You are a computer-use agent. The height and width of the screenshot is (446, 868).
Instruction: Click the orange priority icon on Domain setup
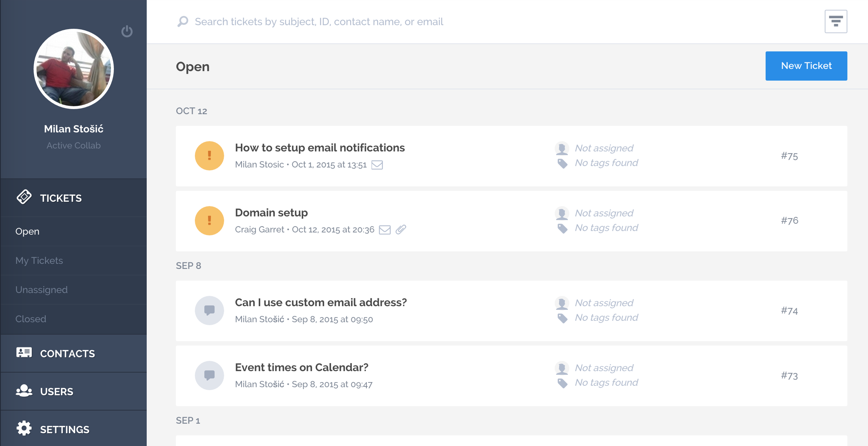pyautogui.click(x=209, y=221)
